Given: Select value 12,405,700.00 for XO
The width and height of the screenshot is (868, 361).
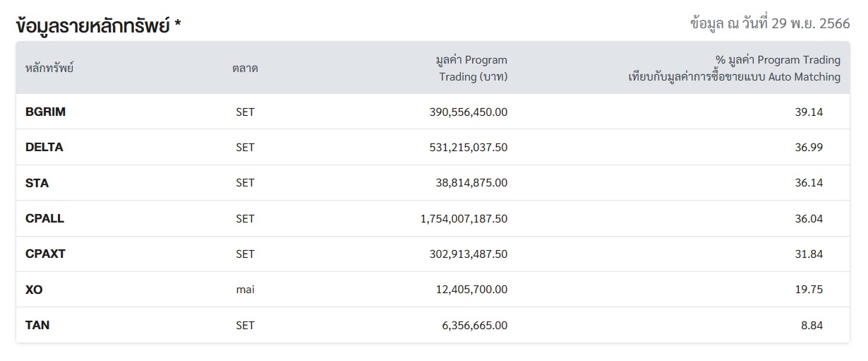Looking at the screenshot, I should tap(471, 290).
